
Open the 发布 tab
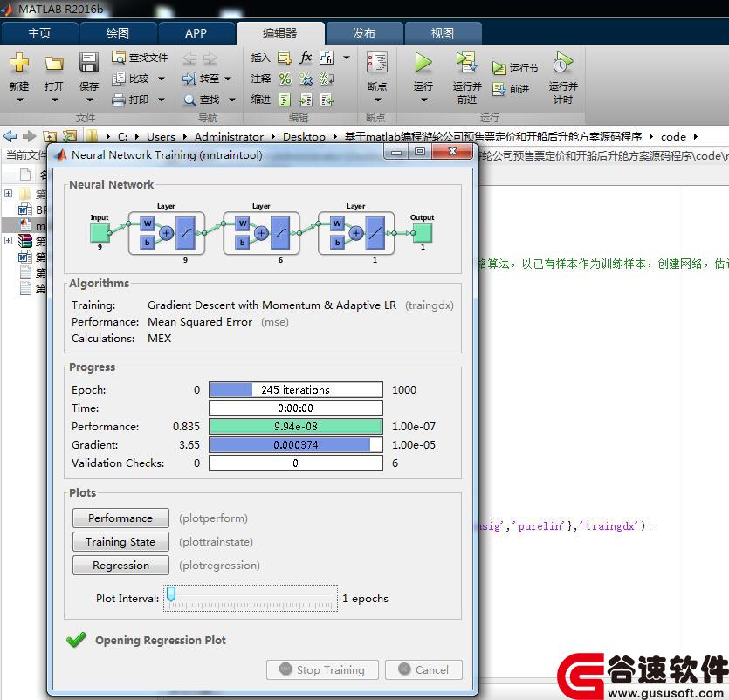point(363,33)
